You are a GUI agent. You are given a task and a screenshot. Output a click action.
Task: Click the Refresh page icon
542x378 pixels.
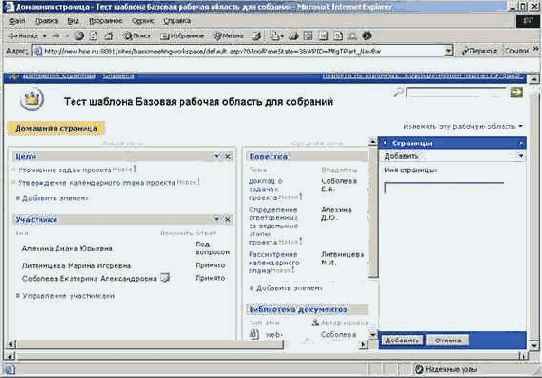tap(93, 36)
